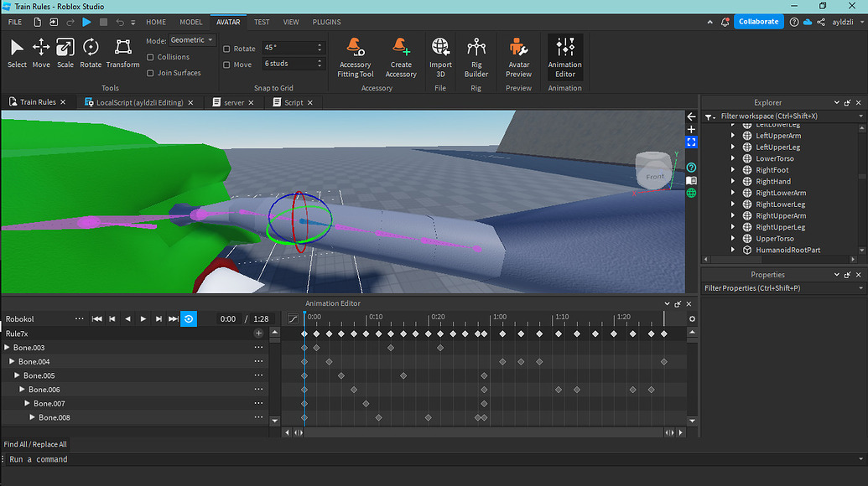
Task: Enable the Collisions checkbox
Action: pyautogui.click(x=150, y=57)
